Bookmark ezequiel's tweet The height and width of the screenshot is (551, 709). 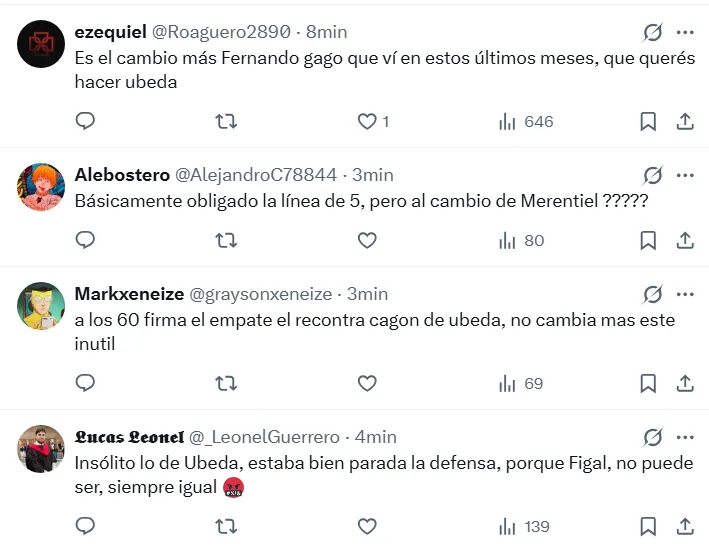[x=648, y=121]
